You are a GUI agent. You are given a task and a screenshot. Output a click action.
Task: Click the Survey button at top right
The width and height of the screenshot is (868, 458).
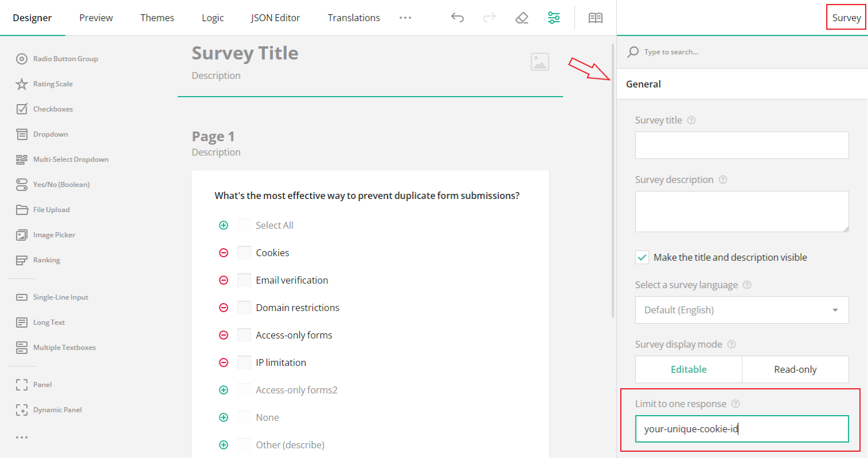click(x=846, y=17)
